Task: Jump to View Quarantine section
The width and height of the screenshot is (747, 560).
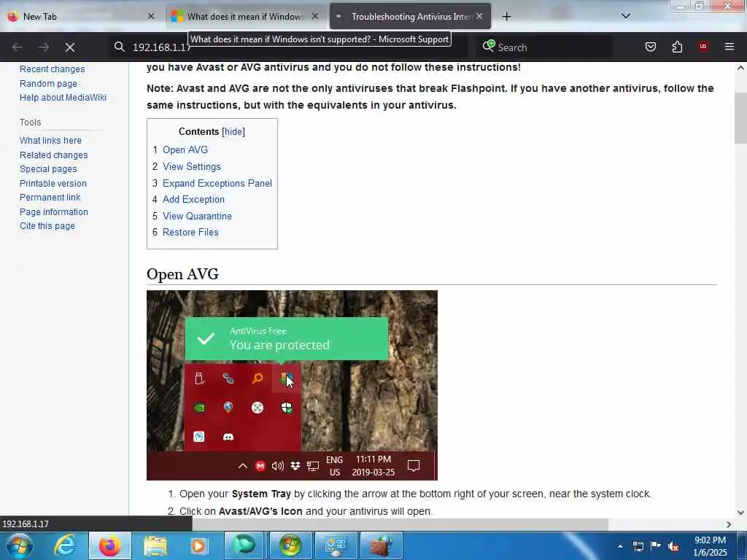Action: pyautogui.click(x=197, y=216)
